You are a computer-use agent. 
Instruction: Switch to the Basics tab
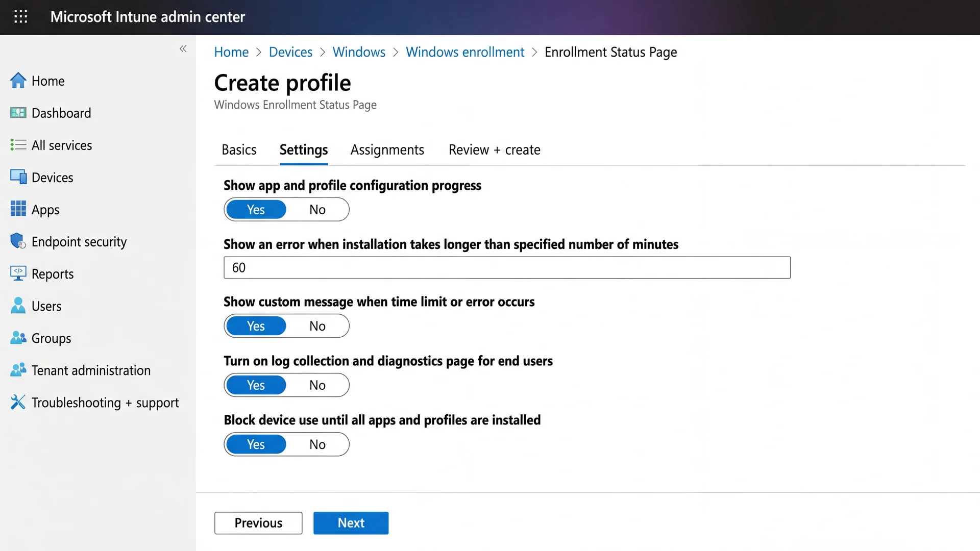239,149
